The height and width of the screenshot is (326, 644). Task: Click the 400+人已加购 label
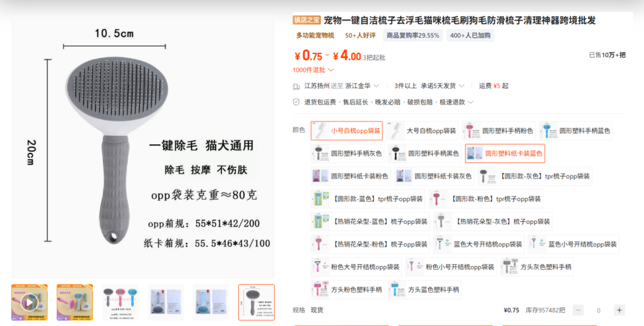[x=470, y=35]
